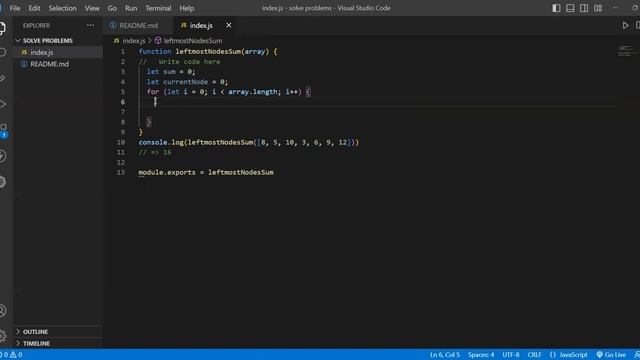Screen dimensions: 640x360
Task: Open the Explorer view in activity bar
Action: tap(2, 28)
